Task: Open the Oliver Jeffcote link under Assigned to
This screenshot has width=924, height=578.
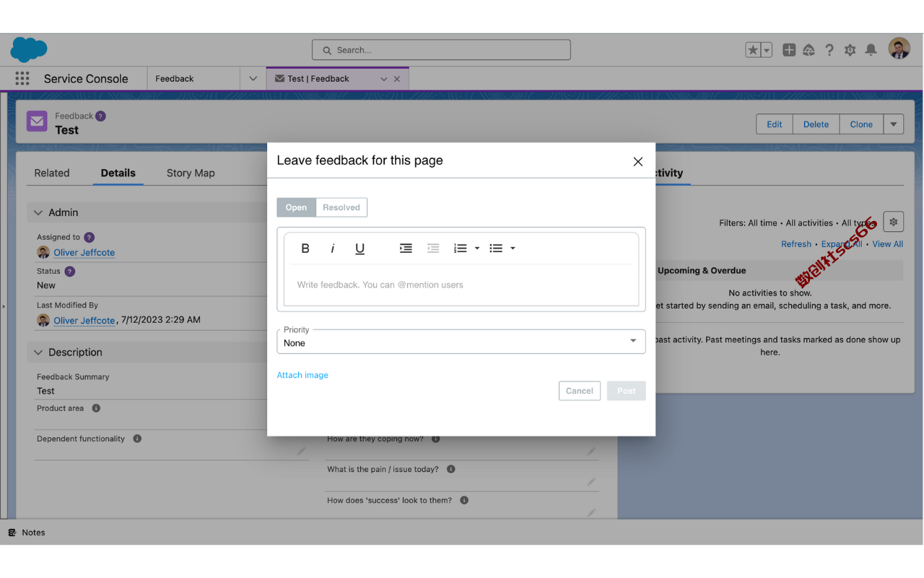Action: [x=84, y=252]
